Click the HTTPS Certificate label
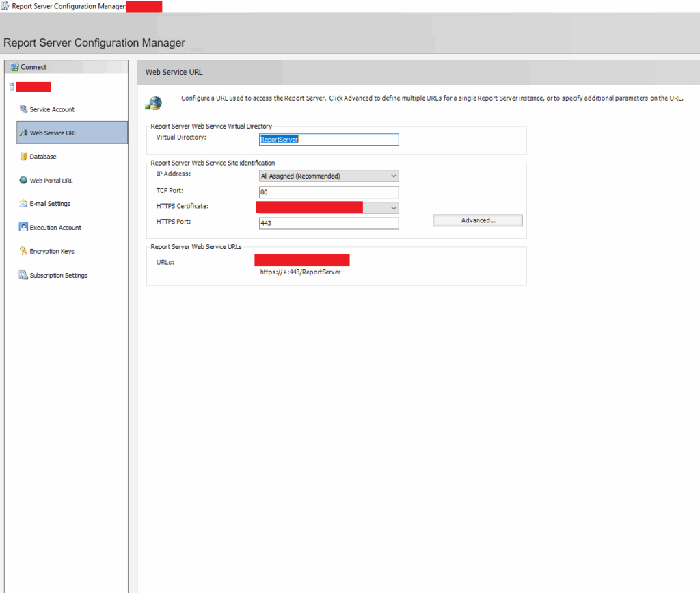 (x=182, y=206)
